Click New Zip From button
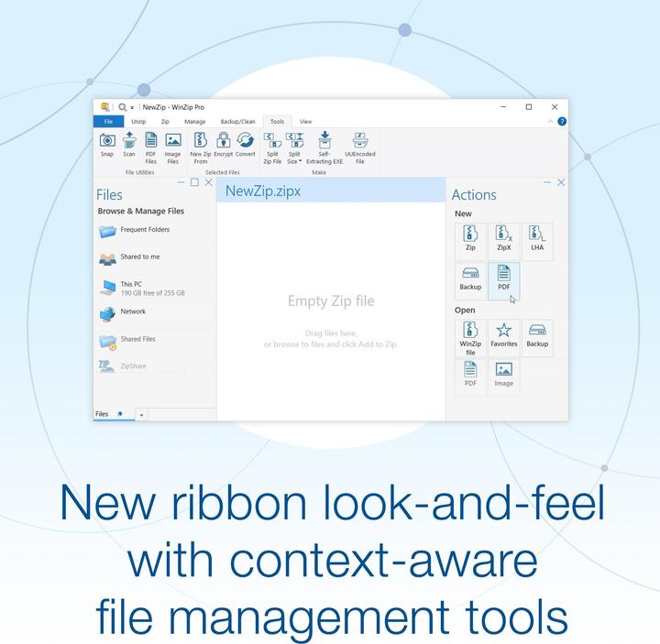The height and width of the screenshot is (644, 660). tap(201, 148)
